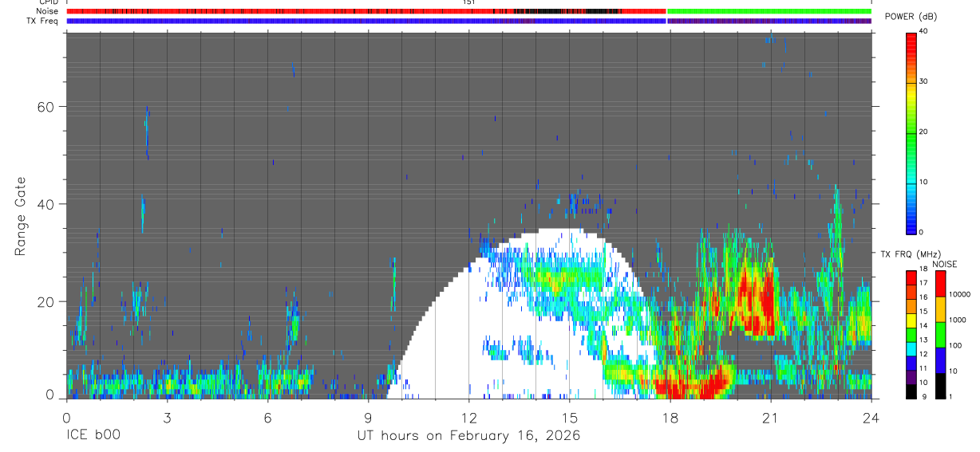
Task: Click UT hours axis tick label 6
Action: (267, 418)
